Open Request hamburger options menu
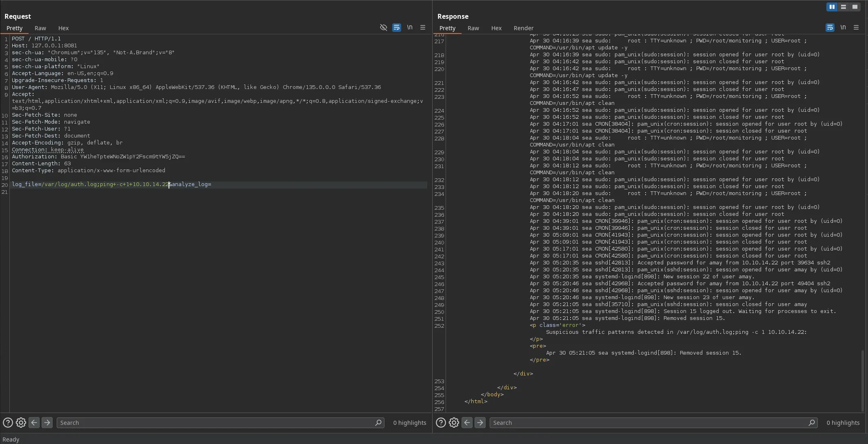Viewport: 868px width, 444px height. [x=423, y=27]
